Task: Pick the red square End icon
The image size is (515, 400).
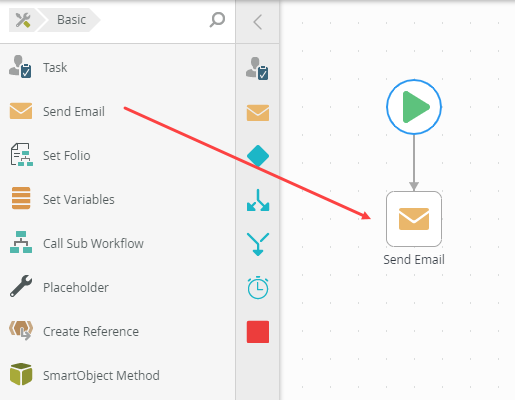Action: pos(258,332)
